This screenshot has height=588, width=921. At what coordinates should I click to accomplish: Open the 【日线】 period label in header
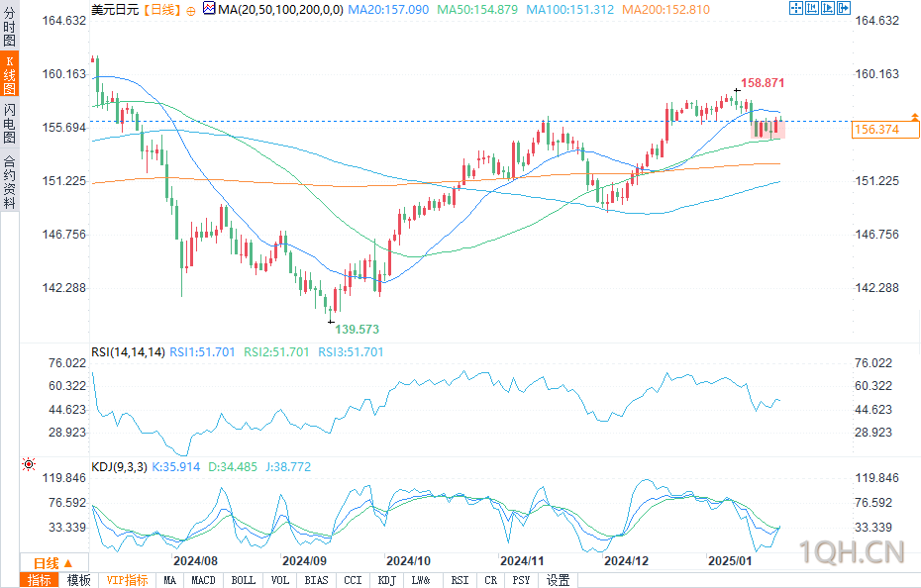click(161, 10)
